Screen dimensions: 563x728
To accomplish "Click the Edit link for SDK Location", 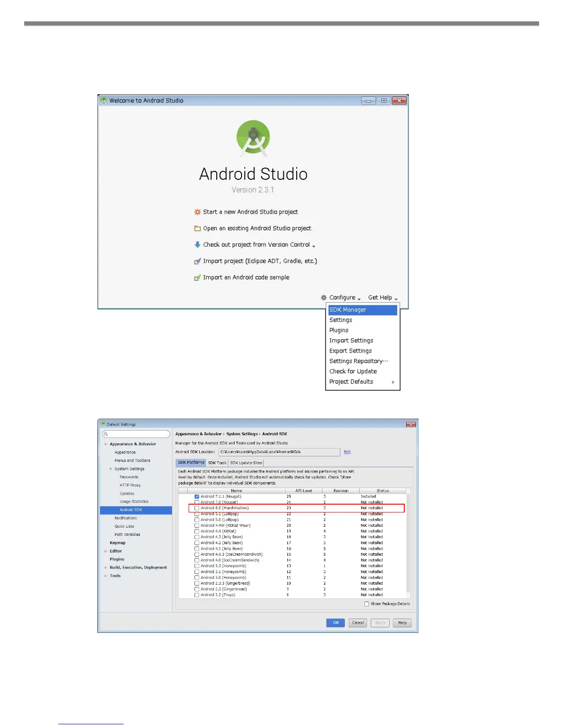I will (347, 452).
